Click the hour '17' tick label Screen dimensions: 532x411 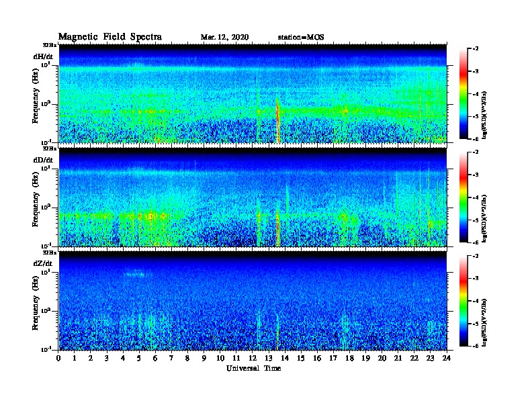[334, 359]
